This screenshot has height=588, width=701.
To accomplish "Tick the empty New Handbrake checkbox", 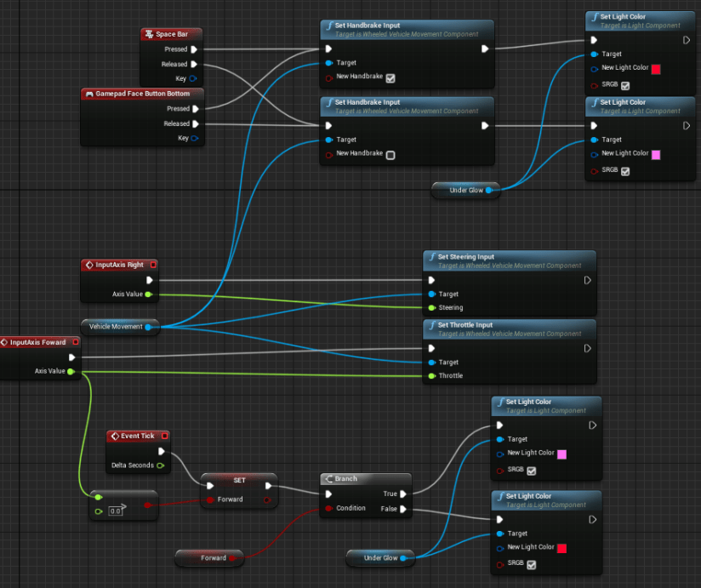I will (x=390, y=155).
